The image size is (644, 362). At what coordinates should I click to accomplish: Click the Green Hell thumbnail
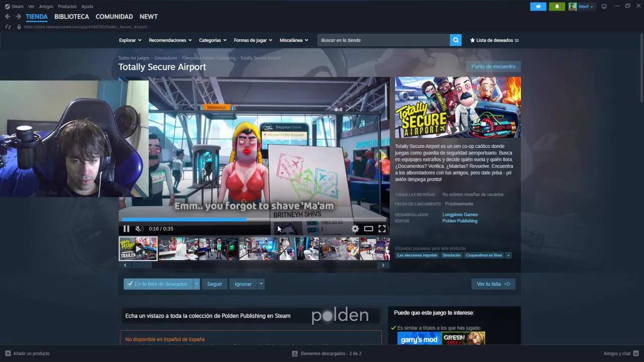(463, 339)
